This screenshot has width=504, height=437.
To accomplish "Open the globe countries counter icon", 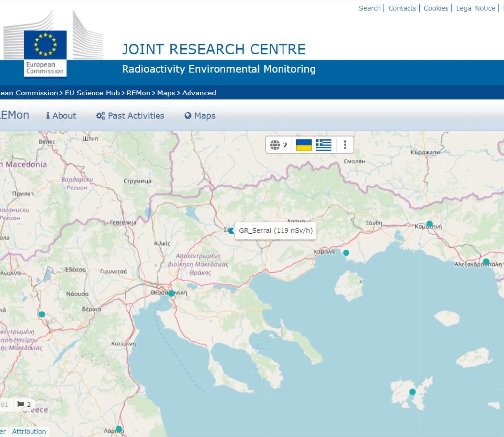I will (x=279, y=145).
